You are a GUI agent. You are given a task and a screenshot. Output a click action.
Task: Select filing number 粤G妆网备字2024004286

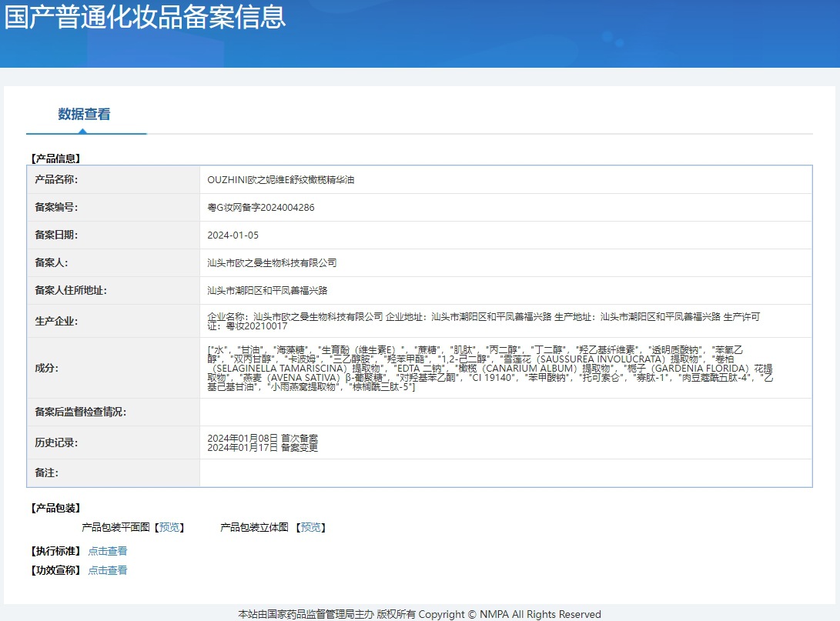(261, 208)
